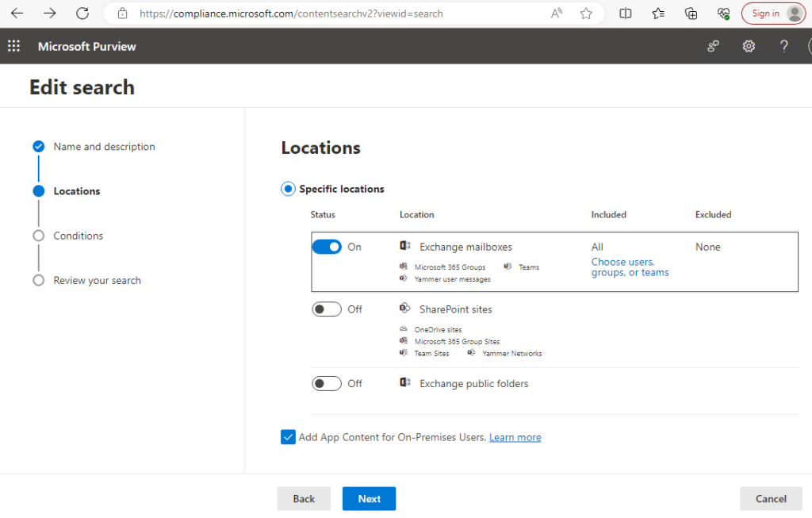Go to Review your search step
812x518 pixels.
(x=97, y=280)
